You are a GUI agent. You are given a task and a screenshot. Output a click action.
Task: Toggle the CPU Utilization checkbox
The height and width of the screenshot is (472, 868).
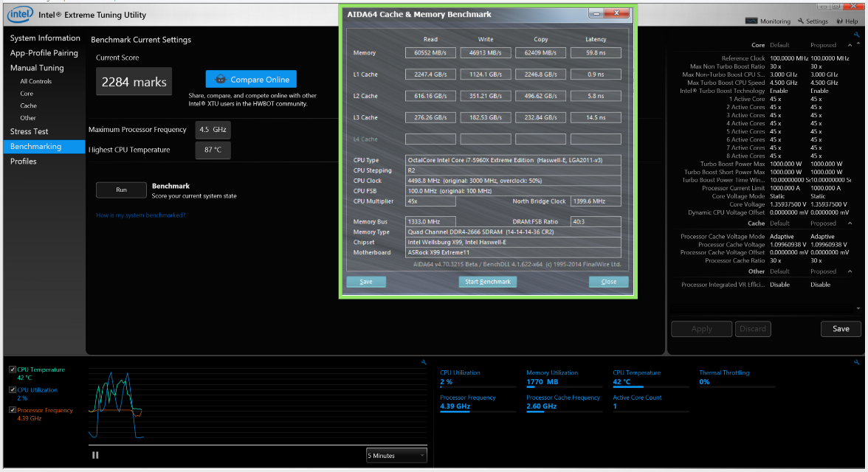coord(13,390)
